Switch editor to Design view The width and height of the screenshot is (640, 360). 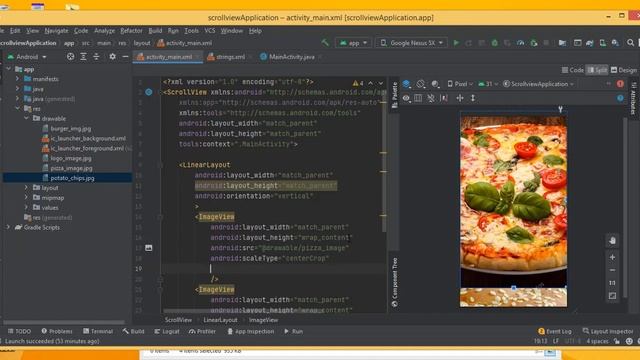(624, 70)
